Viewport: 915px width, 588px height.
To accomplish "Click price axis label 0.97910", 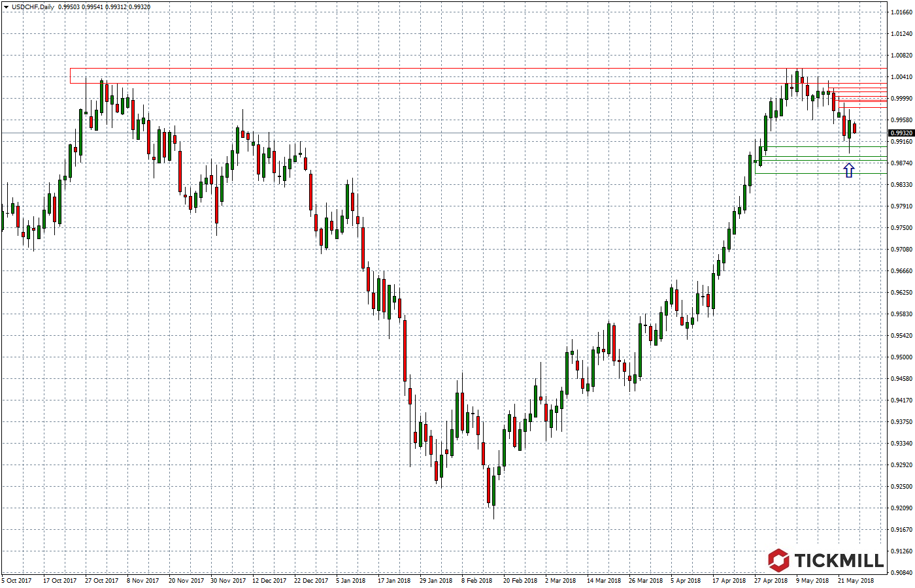I will (x=901, y=206).
